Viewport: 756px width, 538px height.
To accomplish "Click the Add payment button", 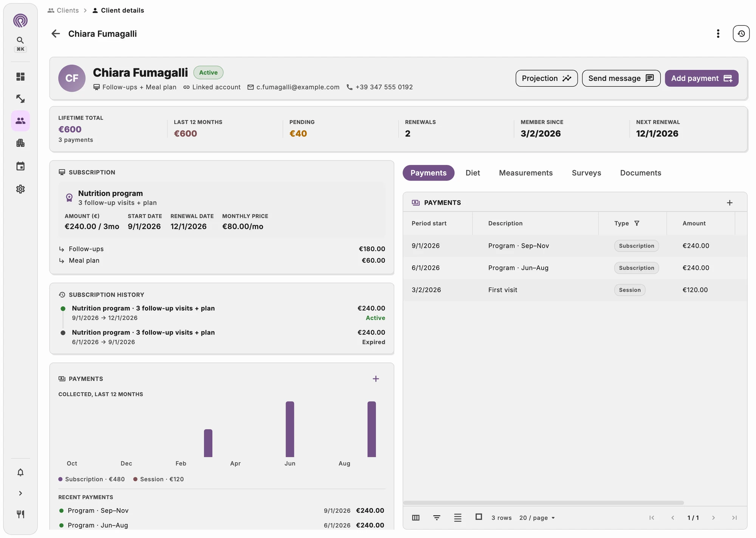I will (702, 78).
